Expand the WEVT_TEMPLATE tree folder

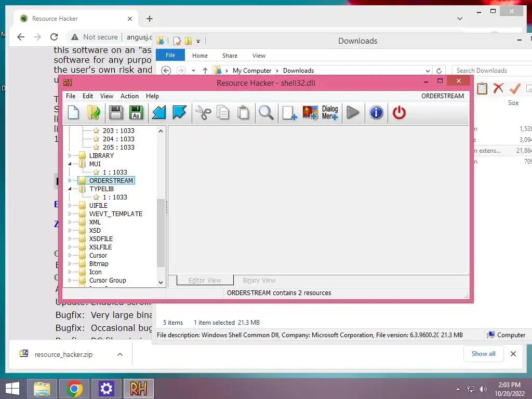click(x=70, y=214)
